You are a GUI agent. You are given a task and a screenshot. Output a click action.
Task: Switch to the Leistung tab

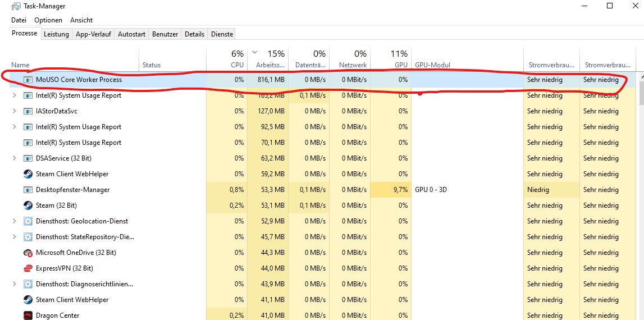click(56, 34)
